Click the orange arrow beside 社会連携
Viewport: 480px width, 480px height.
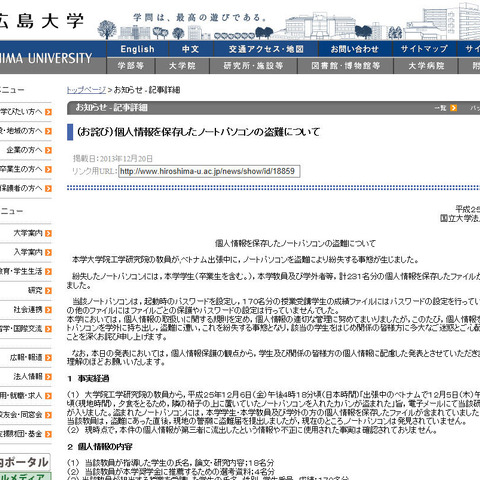click(48, 310)
